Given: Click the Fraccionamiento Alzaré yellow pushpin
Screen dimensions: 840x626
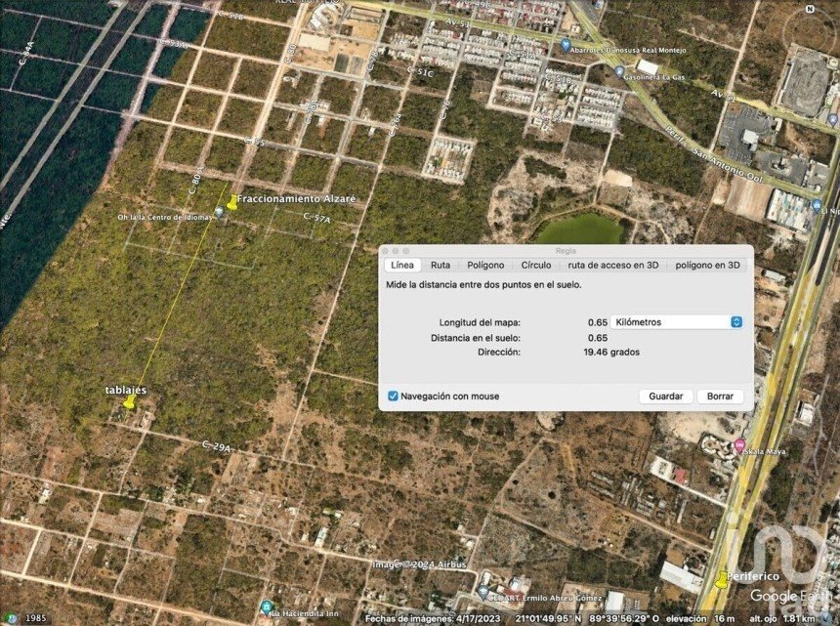Looking at the screenshot, I should click(231, 202).
